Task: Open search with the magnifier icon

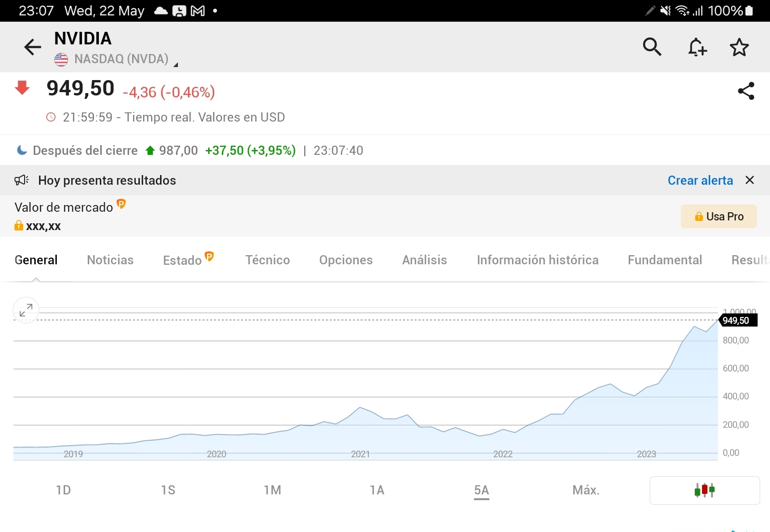Action: pyautogui.click(x=652, y=47)
